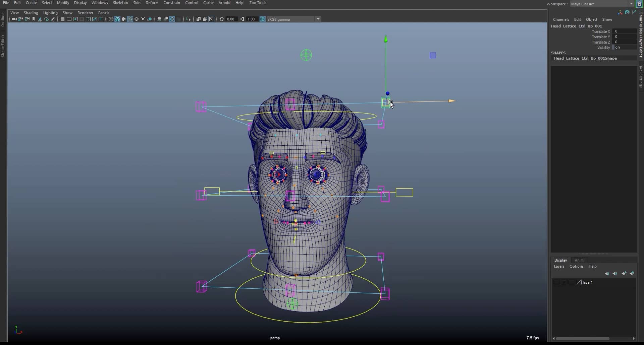Click the persp camera label in viewport
Viewport: 644px width, 345px height.
click(x=274, y=338)
